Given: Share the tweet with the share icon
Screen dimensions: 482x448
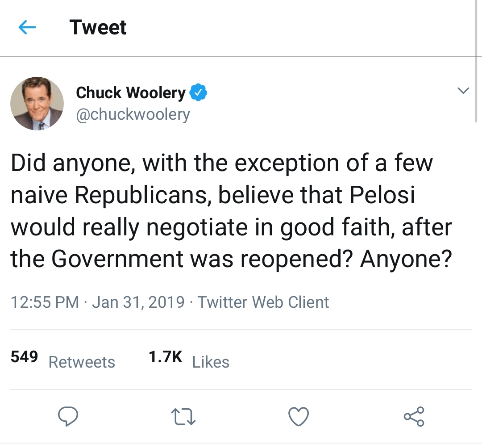Looking at the screenshot, I should pos(414,416).
